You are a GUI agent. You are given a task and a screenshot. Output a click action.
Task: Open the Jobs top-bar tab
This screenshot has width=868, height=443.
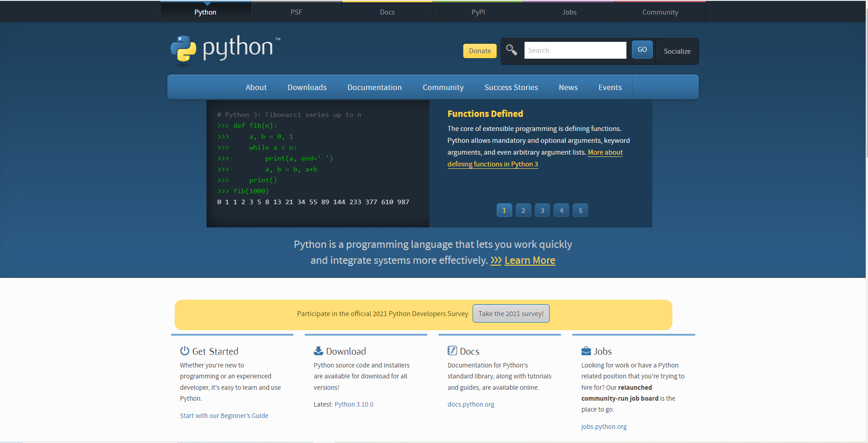point(570,12)
